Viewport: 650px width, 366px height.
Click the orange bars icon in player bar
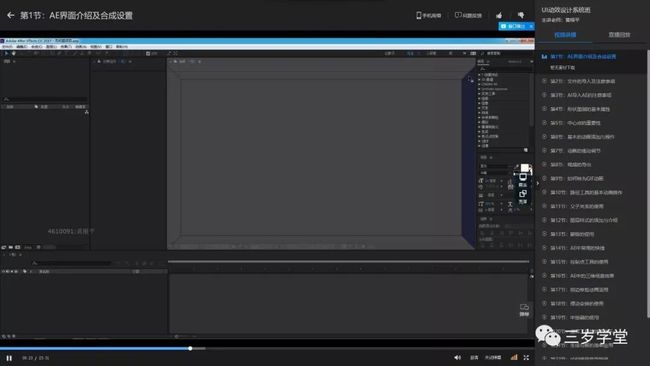(x=514, y=357)
